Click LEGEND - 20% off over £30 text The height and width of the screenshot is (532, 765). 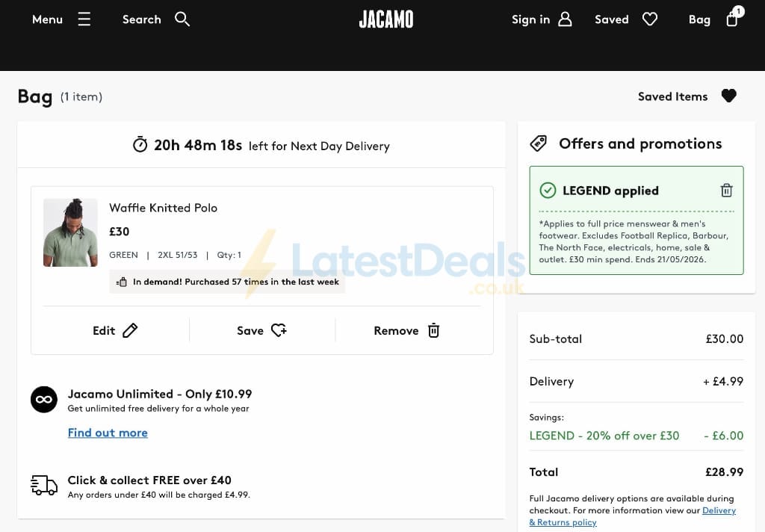point(604,436)
